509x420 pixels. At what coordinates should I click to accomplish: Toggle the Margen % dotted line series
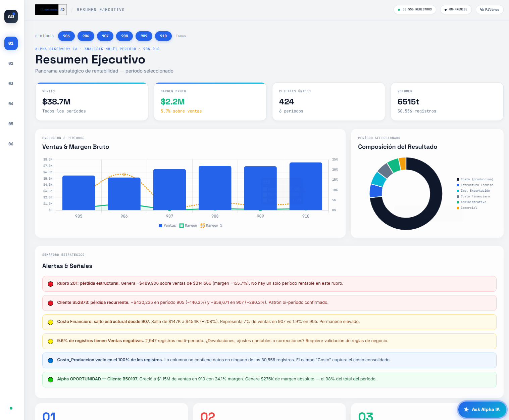(211, 225)
